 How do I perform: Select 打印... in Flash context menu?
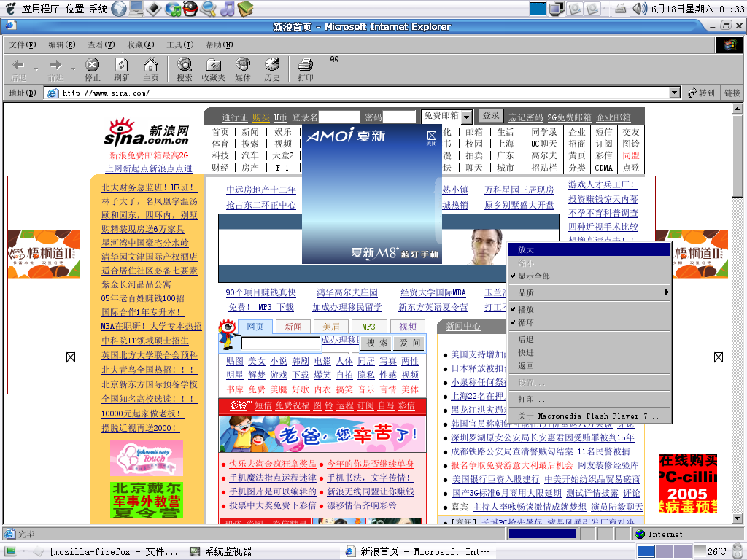tap(589, 400)
